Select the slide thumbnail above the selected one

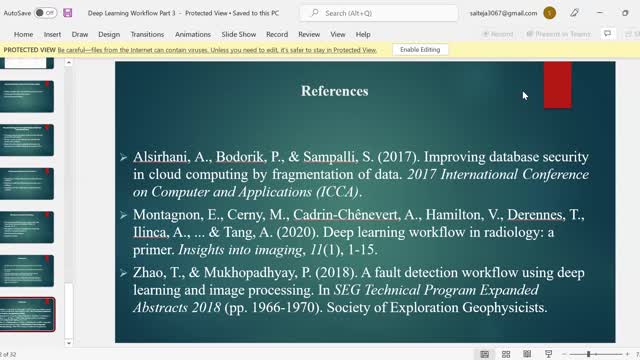click(27, 271)
